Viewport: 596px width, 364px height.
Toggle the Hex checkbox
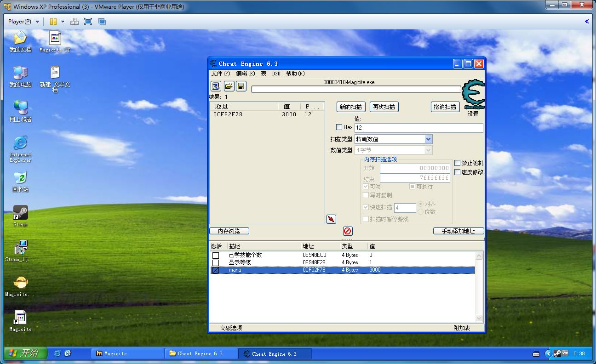pos(339,127)
